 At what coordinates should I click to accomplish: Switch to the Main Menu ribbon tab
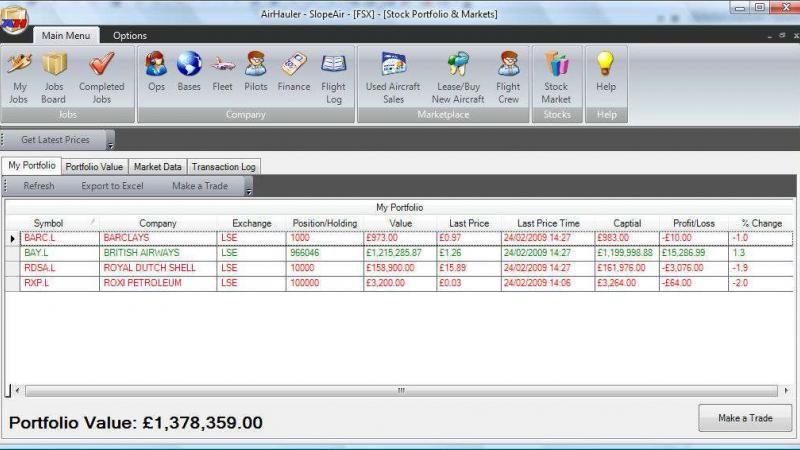point(66,36)
